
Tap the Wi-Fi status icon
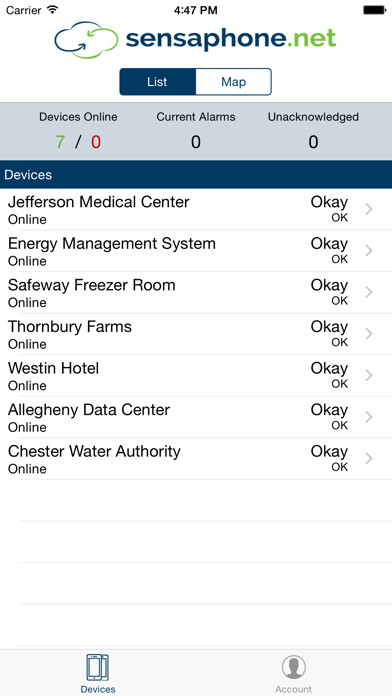tap(53, 10)
